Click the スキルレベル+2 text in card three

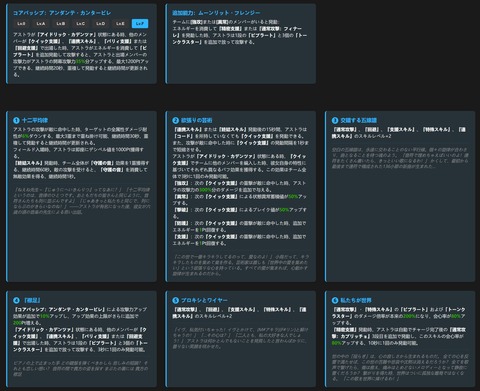pos(375,136)
